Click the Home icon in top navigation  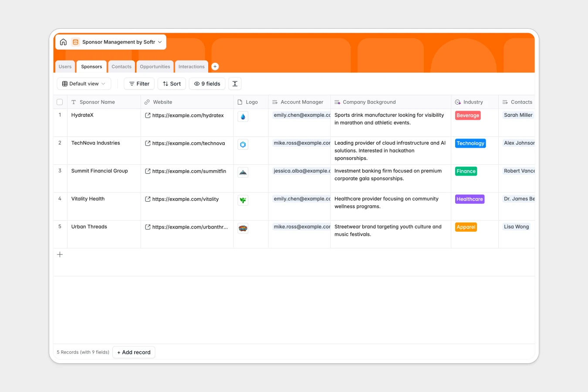click(63, 42)
